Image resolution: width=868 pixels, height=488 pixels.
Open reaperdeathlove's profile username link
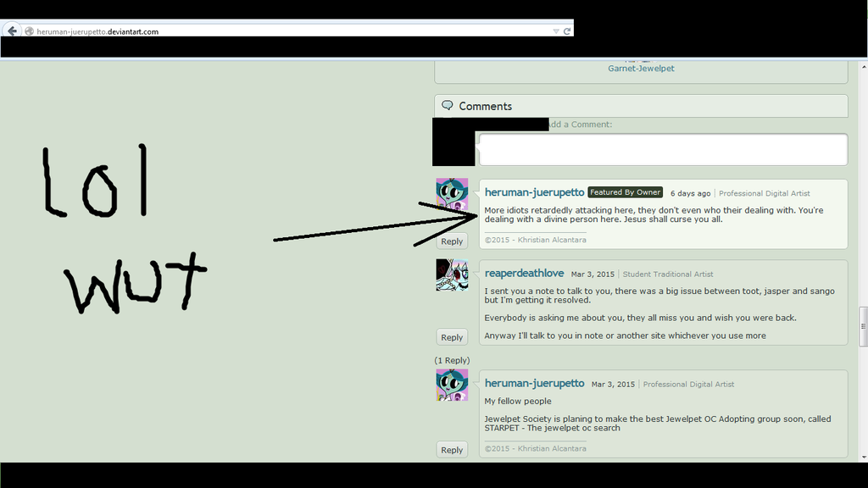pyautogui.click(x=524, y=274)
